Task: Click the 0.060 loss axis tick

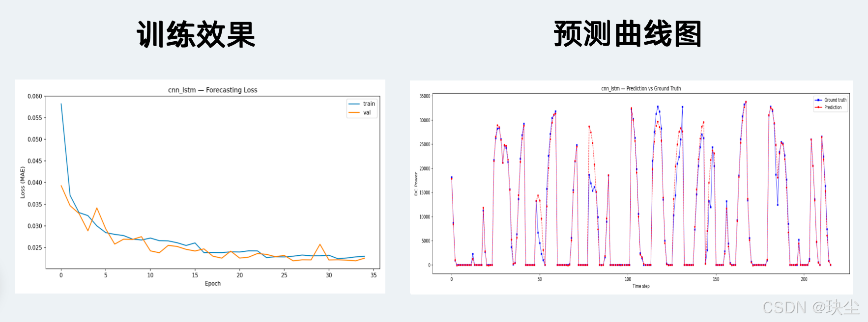Action: click(x=35, y=96)
